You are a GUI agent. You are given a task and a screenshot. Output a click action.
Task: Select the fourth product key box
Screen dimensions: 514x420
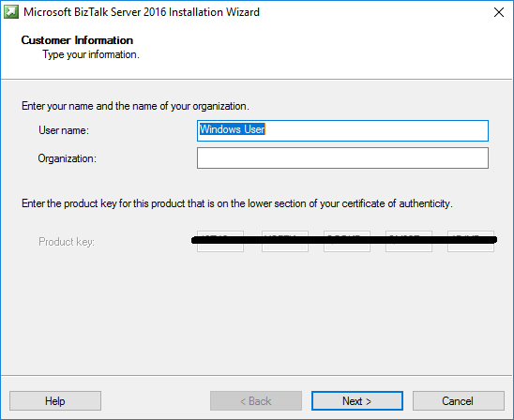(409, 242)
